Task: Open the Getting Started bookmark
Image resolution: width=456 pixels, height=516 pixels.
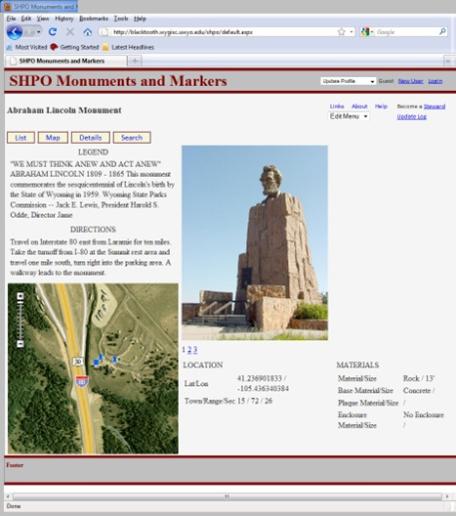Action: (75, 47)
